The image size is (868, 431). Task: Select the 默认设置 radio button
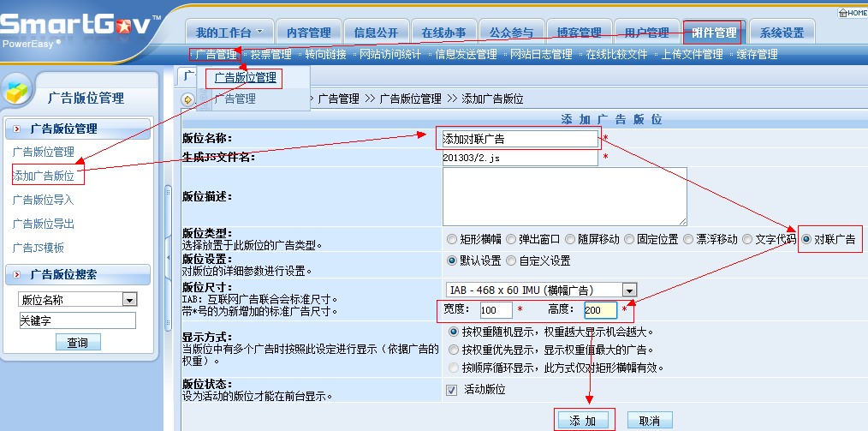[x=452, y=260]
